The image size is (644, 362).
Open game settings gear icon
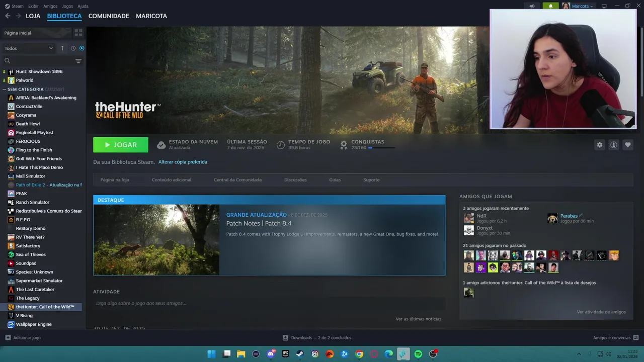coord(599,145)
